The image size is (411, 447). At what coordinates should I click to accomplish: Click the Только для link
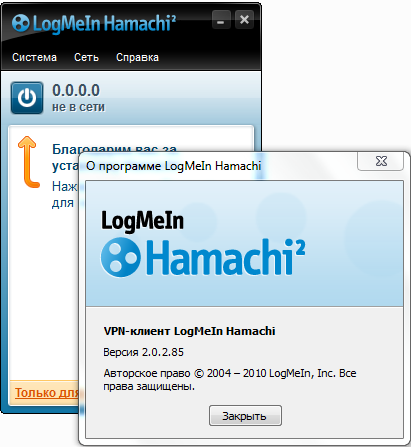47,393
